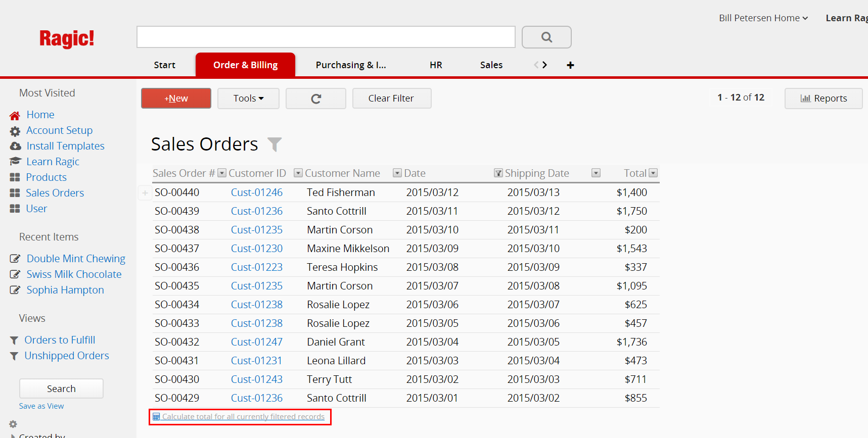Open the Orders to Fulfill view

(60, 340)
